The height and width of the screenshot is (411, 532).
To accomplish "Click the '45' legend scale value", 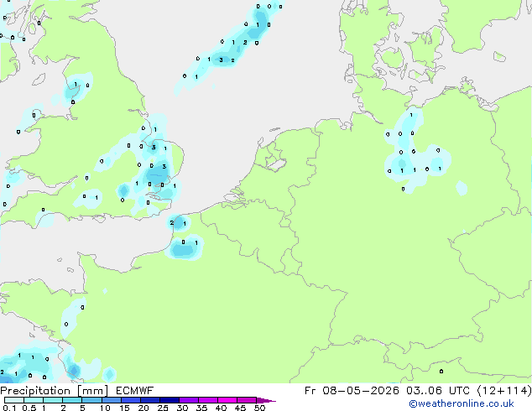I will [240, 408].
